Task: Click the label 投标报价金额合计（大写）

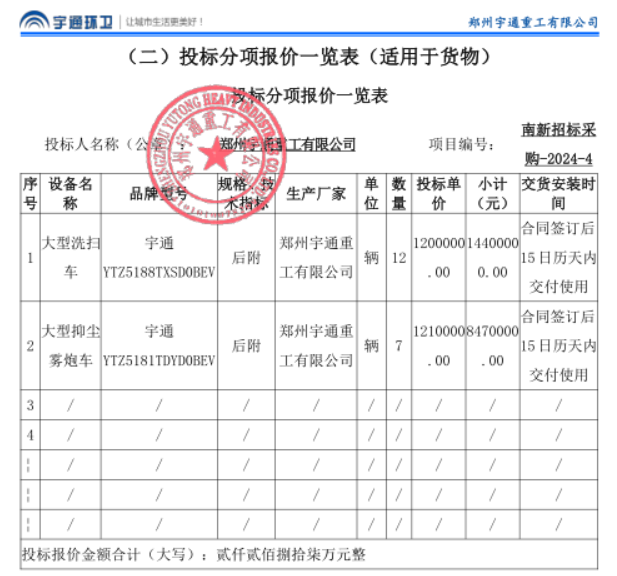Action: click(x=115, y=554)
